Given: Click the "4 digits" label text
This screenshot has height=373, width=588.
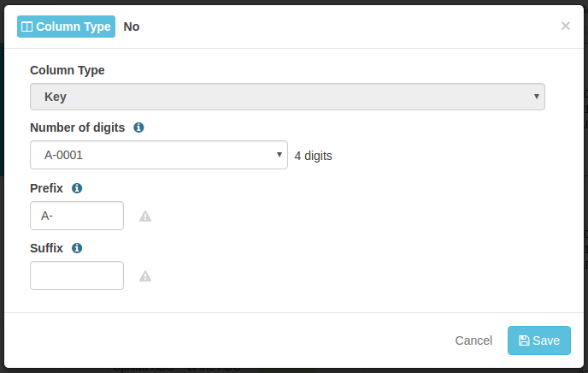Looking at the screenshot, I should [x=313, y=156].
